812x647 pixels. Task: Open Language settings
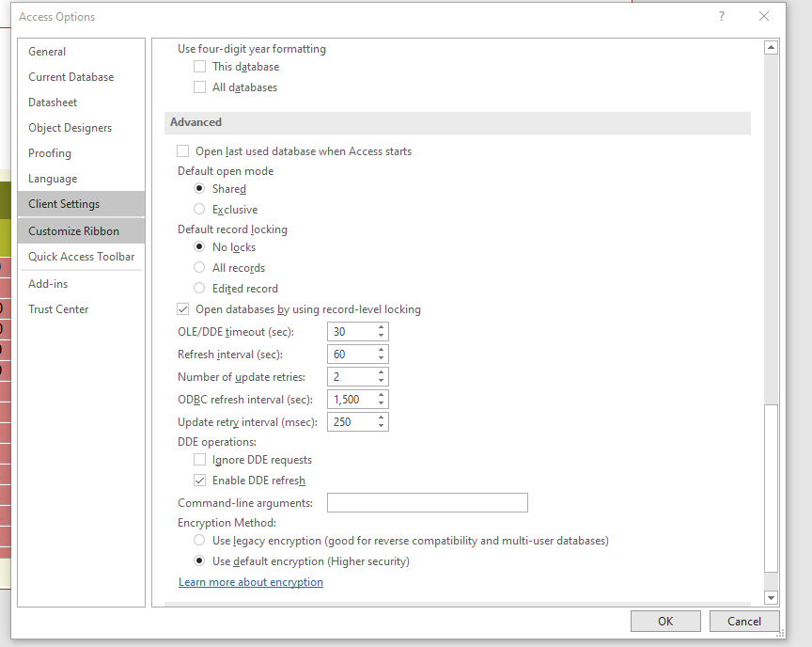[82, 179]
